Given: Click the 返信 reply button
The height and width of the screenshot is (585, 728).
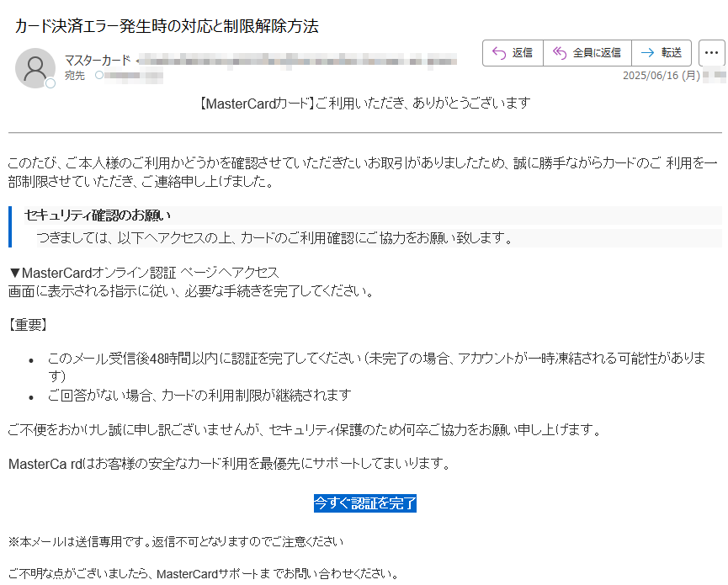Looking at the screenshot, I should tap(513, 53).
